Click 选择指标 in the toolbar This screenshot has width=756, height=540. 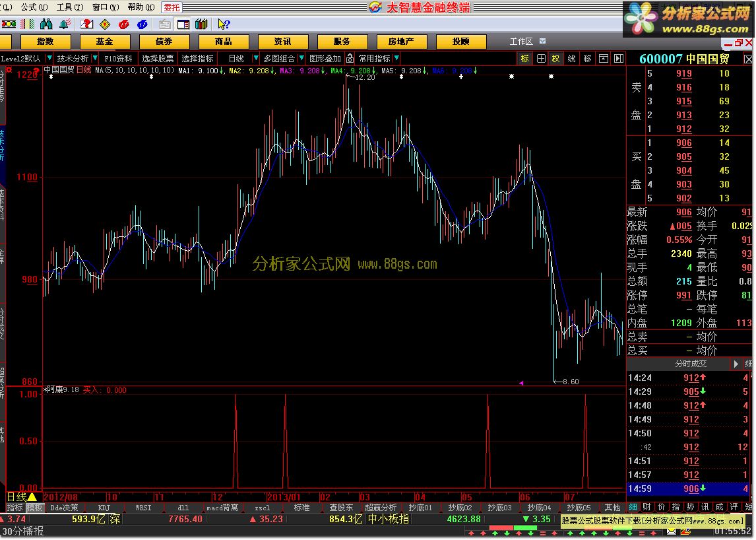coord(197,58)
